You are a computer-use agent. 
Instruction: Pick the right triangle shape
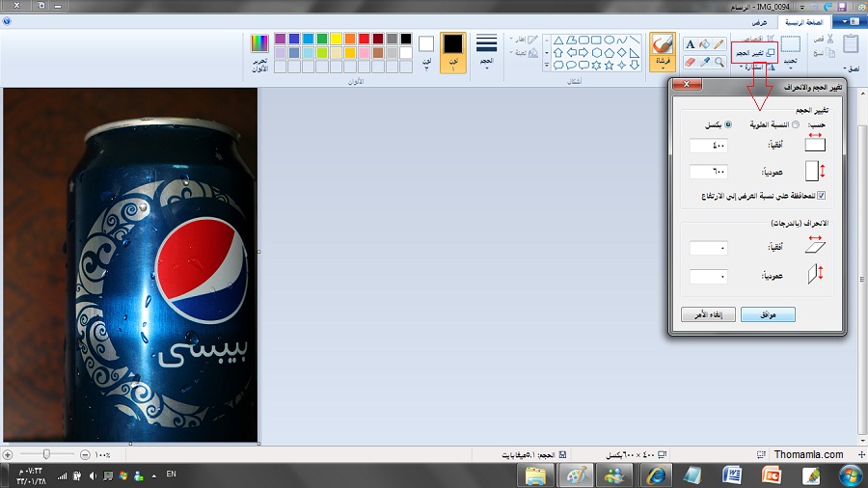(635, 53)
